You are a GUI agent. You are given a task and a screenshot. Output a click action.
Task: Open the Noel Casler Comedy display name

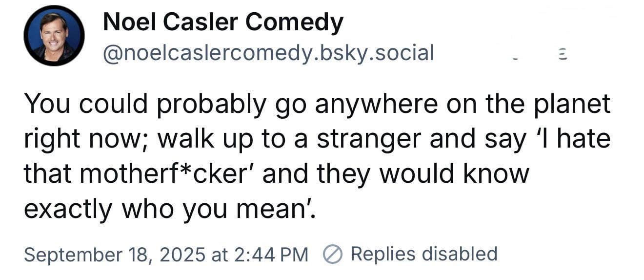coord(223,22)
